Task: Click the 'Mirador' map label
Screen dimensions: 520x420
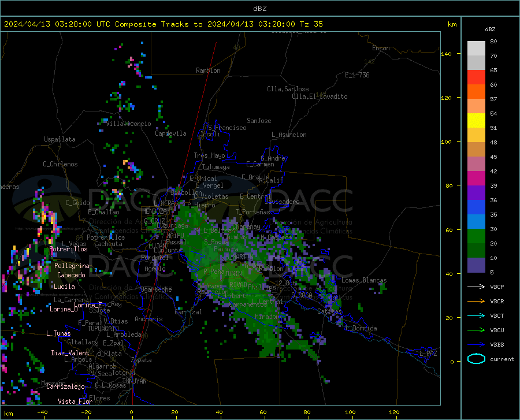Action: (x=267, y=317)
